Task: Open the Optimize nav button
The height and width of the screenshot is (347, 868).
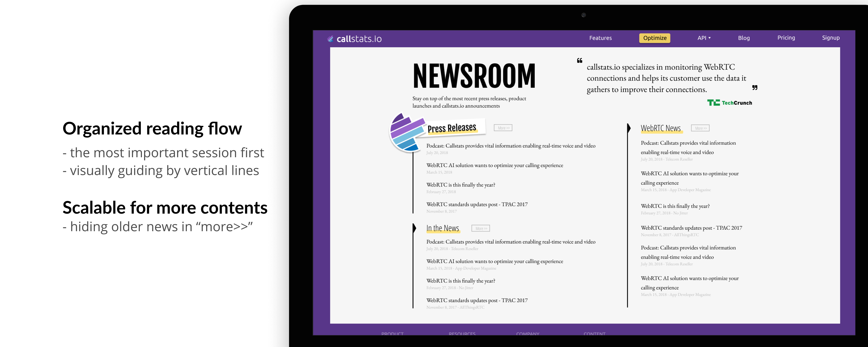Action: tap(654, 38)
